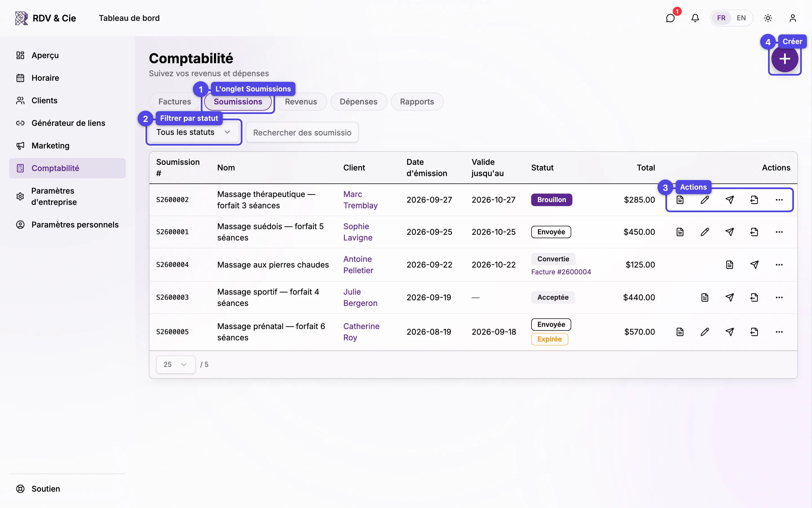The height and width of the screenshot is (508, 812).
Task: Open the rows per page dropdown showing 25
Action: [x=175, y=365]
